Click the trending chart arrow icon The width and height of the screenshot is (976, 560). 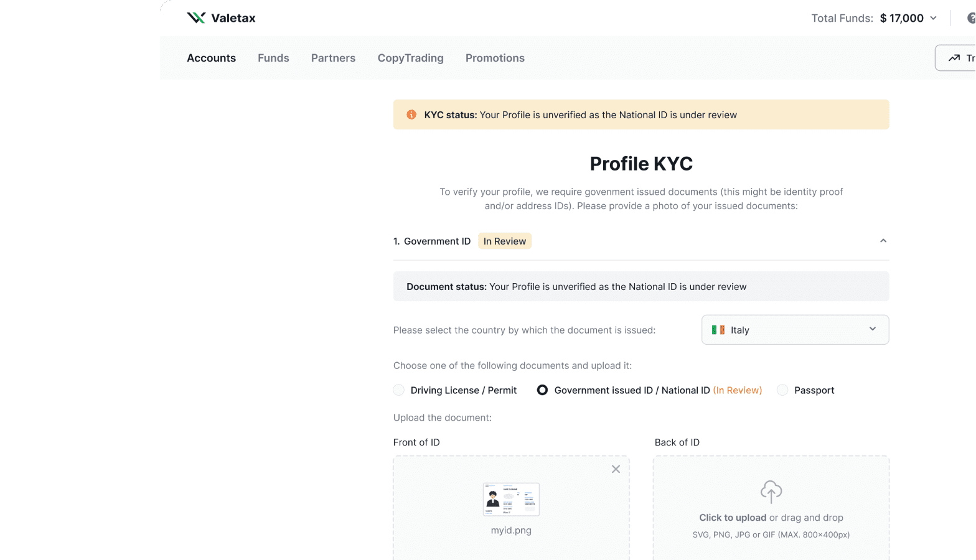click(x=954, y=58)
